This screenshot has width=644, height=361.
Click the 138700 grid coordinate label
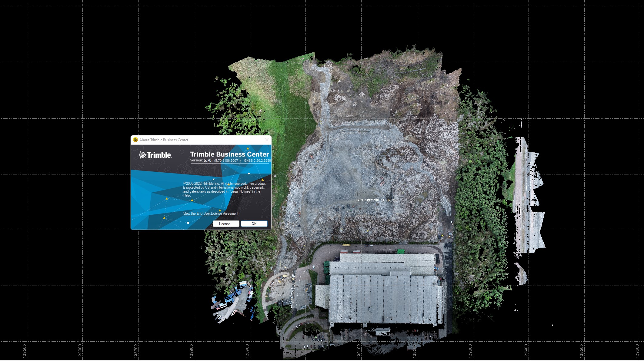point(136,351)
